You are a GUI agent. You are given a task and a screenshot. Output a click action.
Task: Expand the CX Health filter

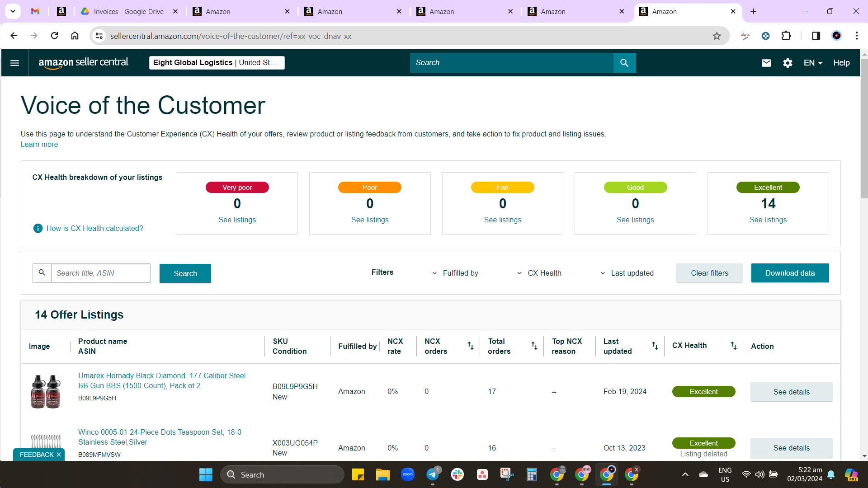(x=539, y=273)
